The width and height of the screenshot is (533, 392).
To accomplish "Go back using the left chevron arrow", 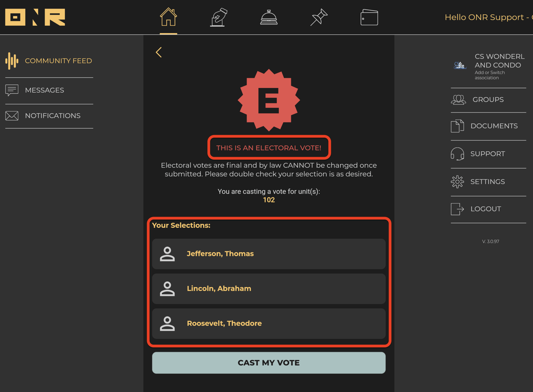I will pos(159,52).
